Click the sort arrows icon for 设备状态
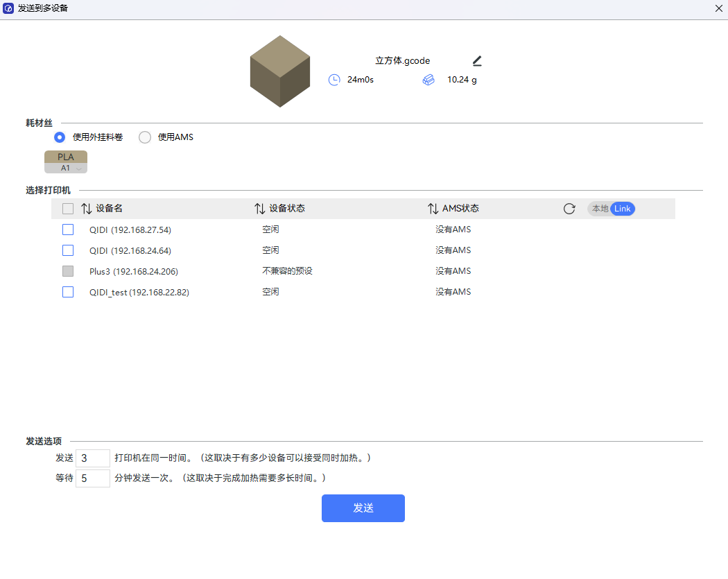728x579 pixels. click(x=260, y=209)
